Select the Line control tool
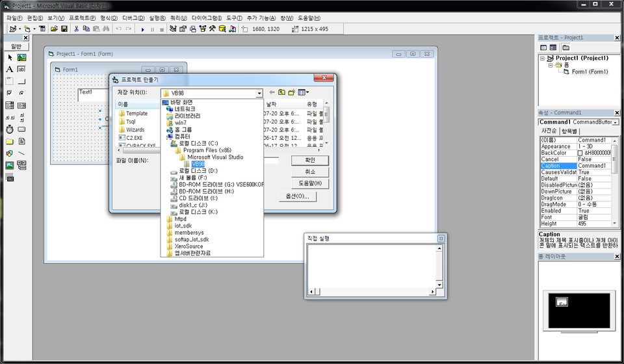 (21, 153)
